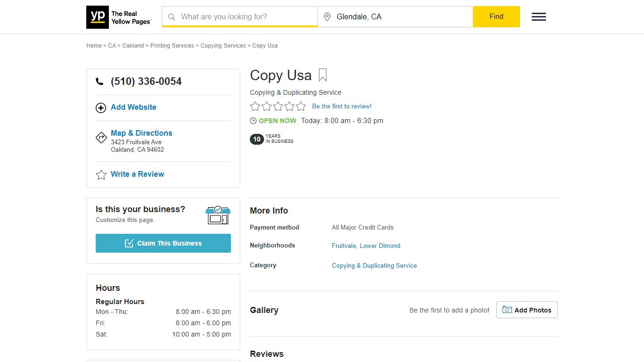
Task: Bookmark Copy Usa with the ribbon icon
Action: click(x=322, y=75)
